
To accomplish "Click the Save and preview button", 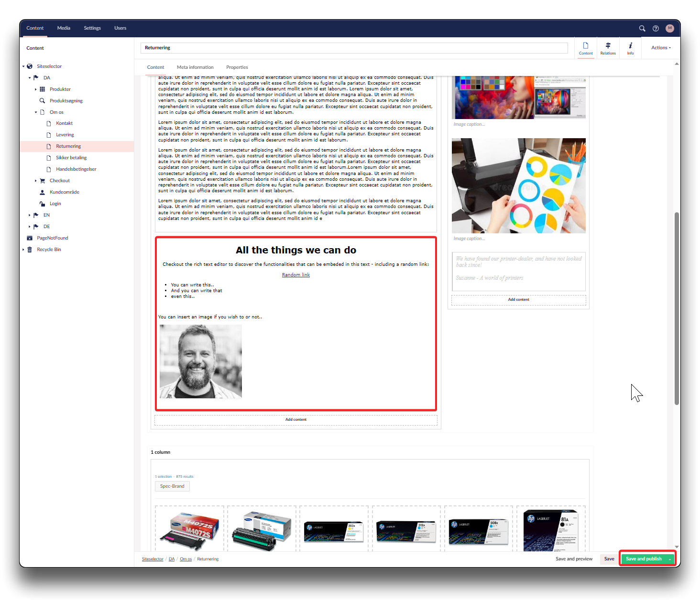I will [x=574, y=559].
